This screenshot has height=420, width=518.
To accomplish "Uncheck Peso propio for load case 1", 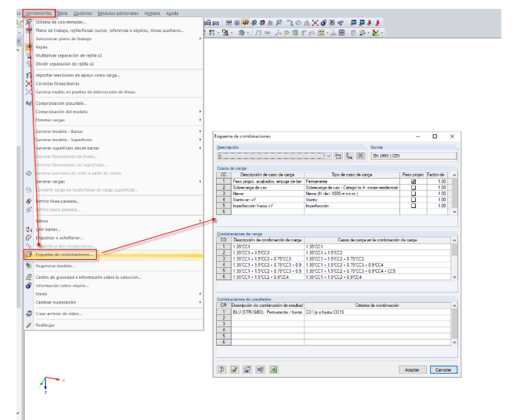I will click(413, 181).
